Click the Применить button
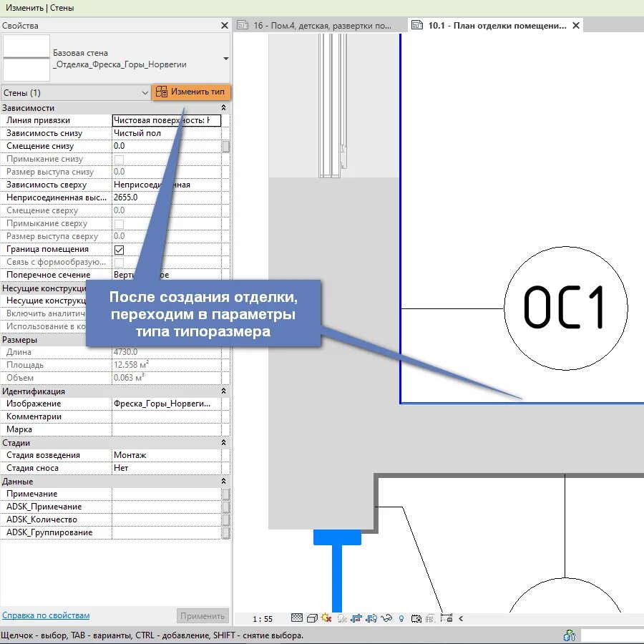Screen dimensions: 644x644 [x=203, y=616]
